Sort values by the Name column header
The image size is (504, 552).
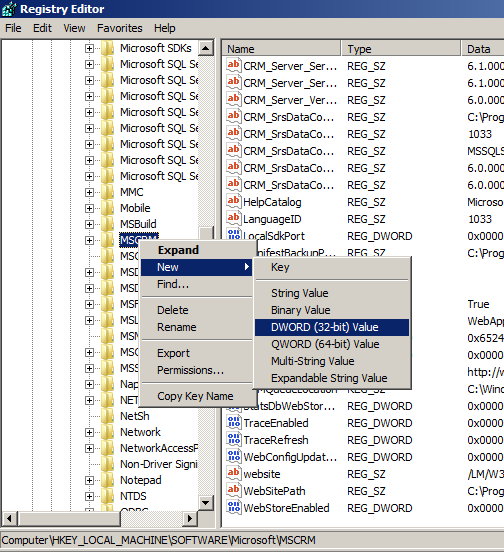[282, 49]
